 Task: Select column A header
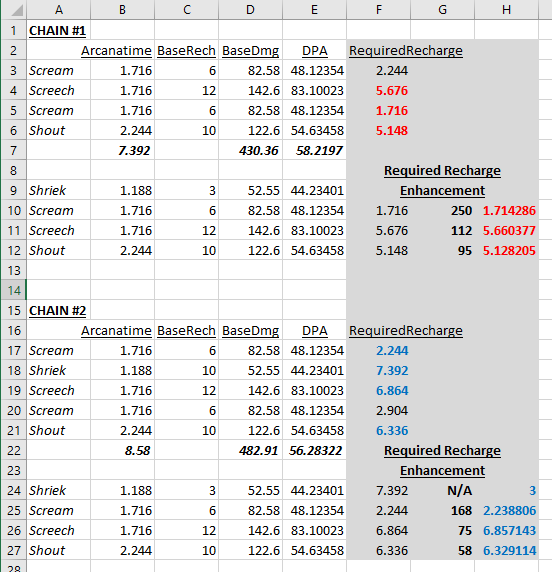click(59, 9)
